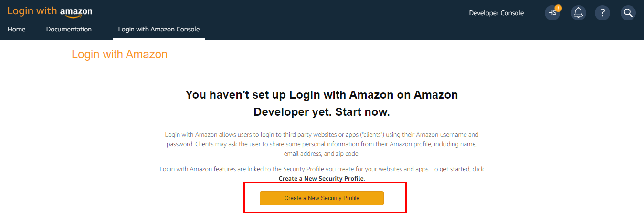Open the notifications bell
The height and width of the screenshot is (222, 644).
pyautogui.click(x=578, y=13)
